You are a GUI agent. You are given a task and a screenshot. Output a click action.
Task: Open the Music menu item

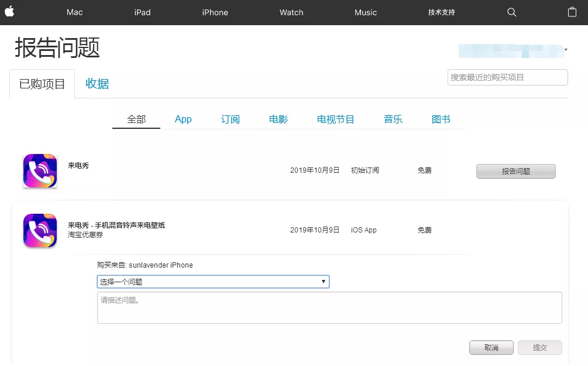(366, 12)
